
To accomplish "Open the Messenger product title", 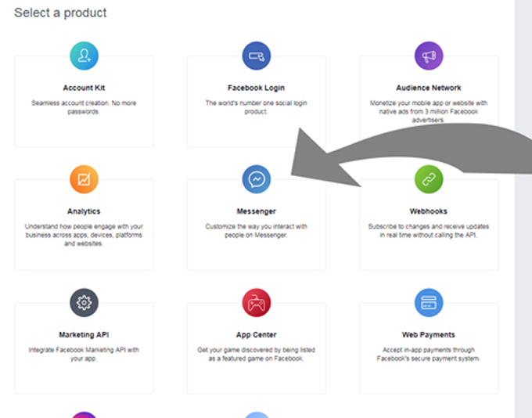I will pos(257,211).
